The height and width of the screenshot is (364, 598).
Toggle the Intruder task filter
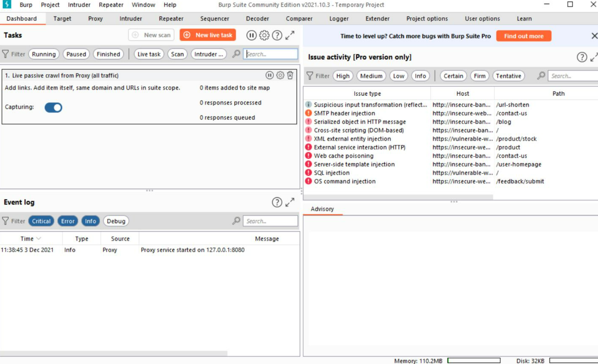pyautogui.click(x=209, y=54)
